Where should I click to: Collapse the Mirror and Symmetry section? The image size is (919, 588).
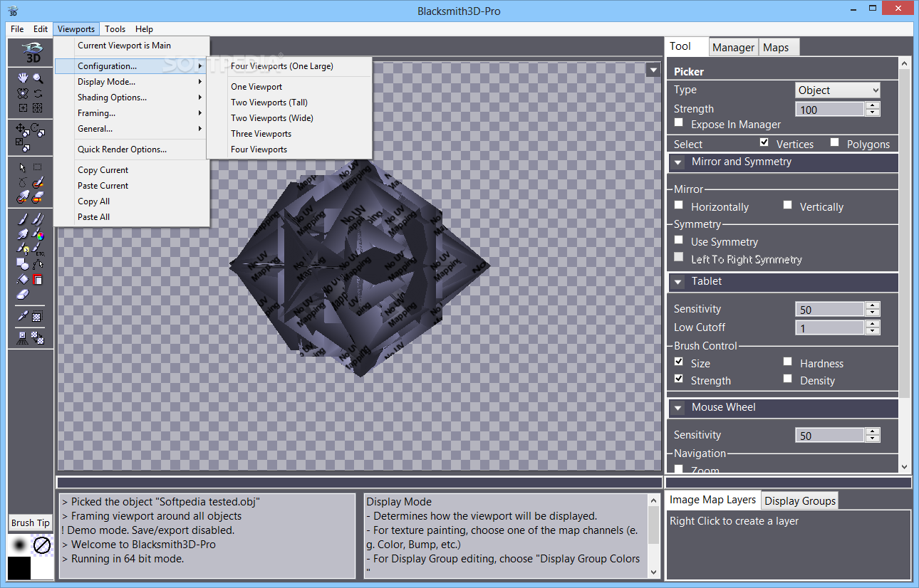click(677, 162)
